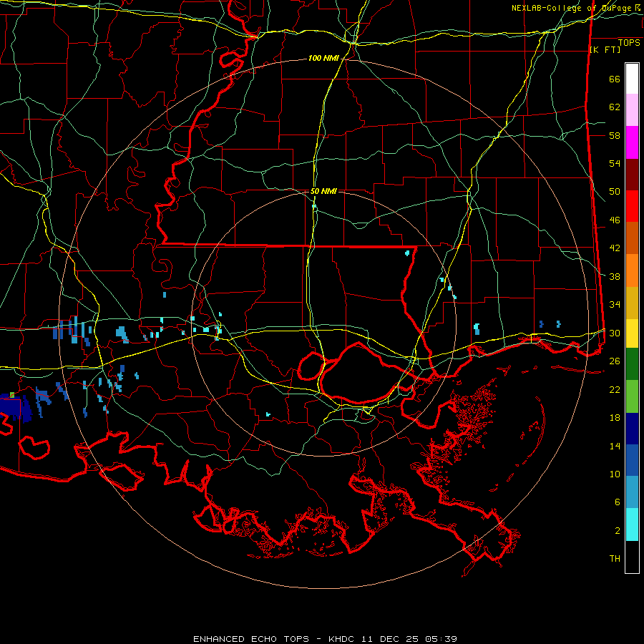Image resolution: width=644 pixels, height=644 pixels.
Task: Click the legend value 54
Action: tap(615, 163)
